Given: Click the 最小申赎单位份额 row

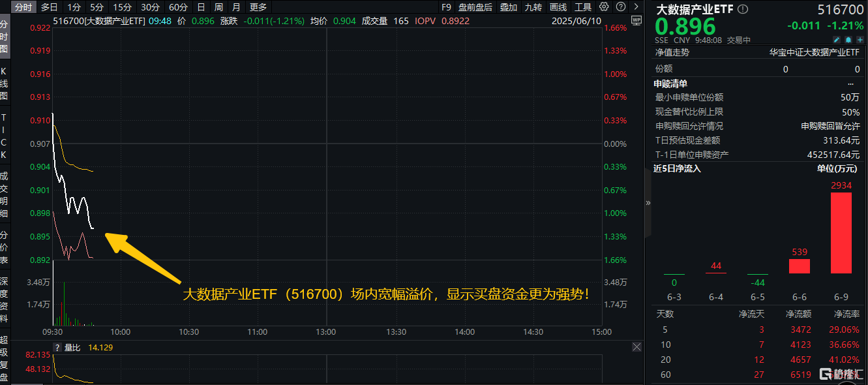Looking at the screenshot, I should pos(757,97).
